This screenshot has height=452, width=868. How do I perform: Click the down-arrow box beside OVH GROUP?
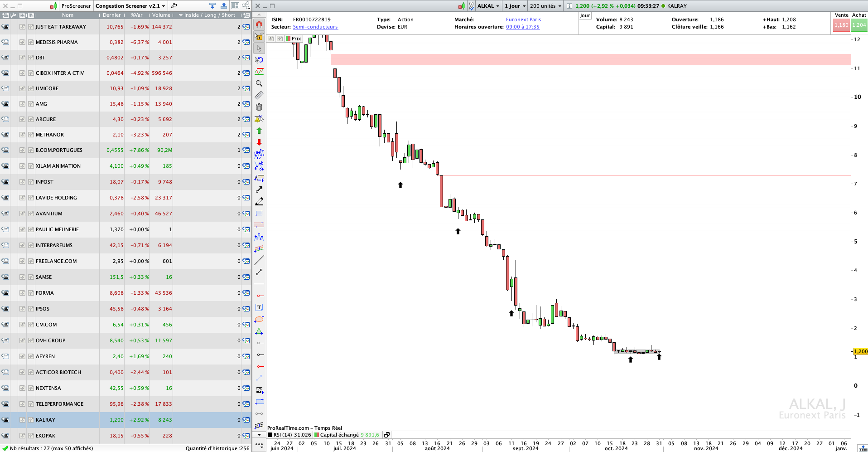(22, 340)
